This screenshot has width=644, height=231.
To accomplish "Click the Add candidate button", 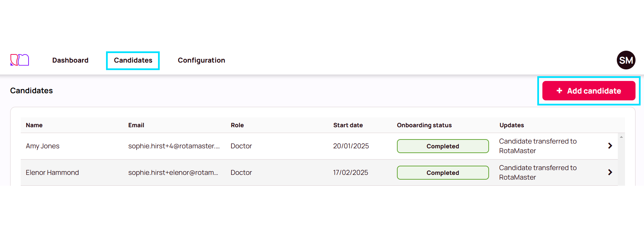I will tap(589, 90).
